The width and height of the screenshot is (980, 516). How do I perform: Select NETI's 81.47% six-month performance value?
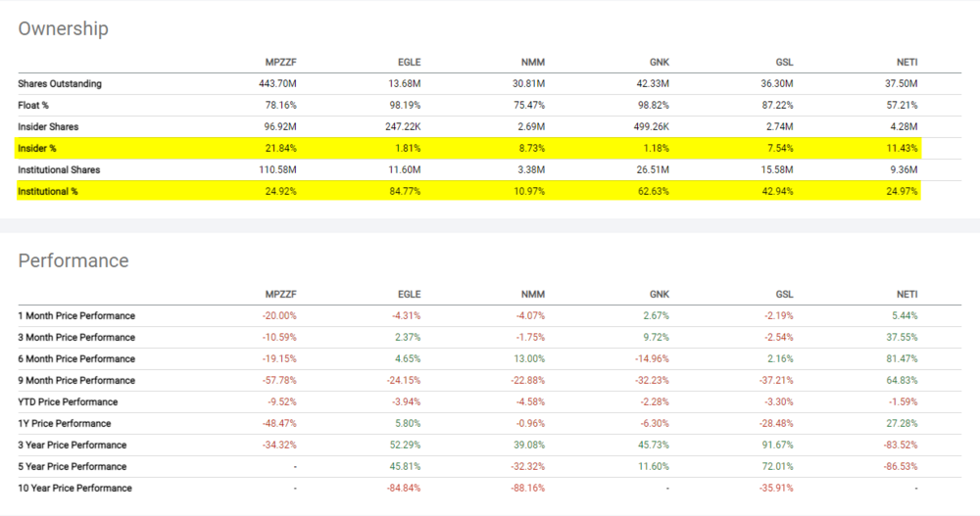[x=904, y=358]
